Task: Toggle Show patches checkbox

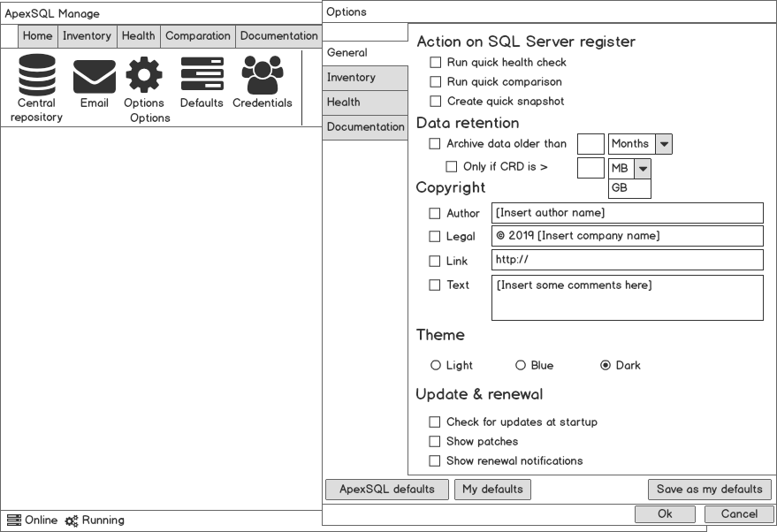Action: pos(435,441)
